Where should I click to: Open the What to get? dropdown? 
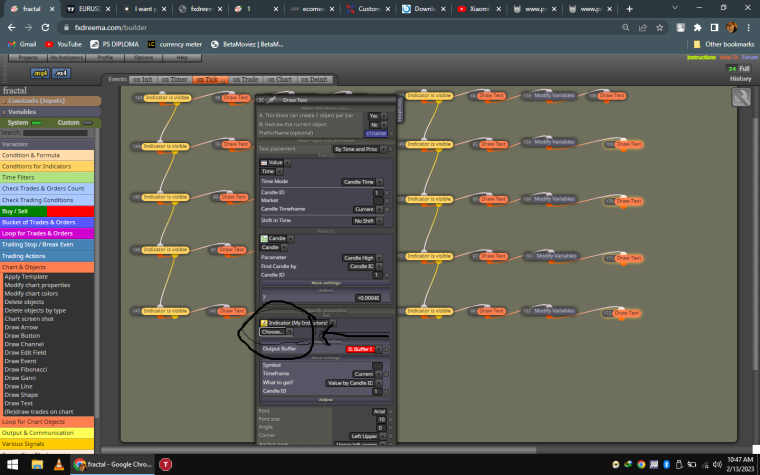tap(353, 383)
